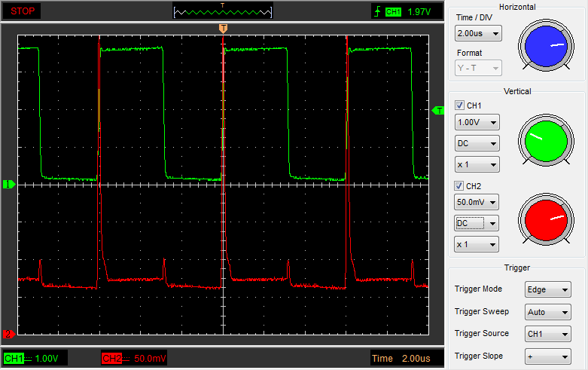Open the CH1 1.00V volts dropdown

coord(477,122)
